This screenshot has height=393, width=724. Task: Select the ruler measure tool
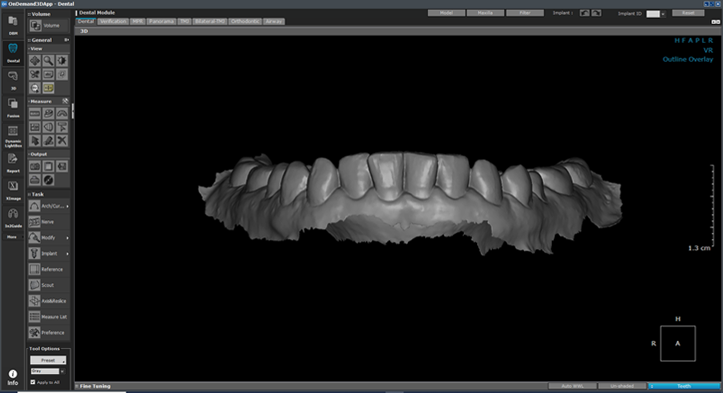tap(35, 113)
